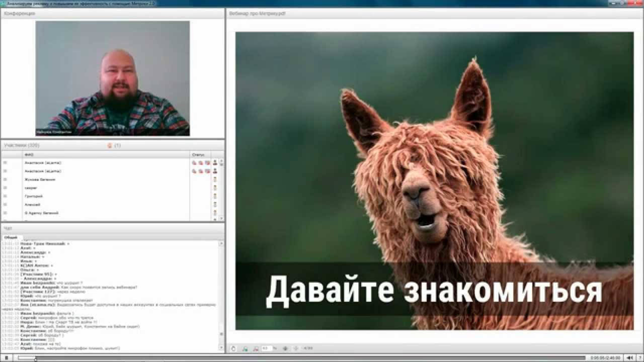This screenshot has width=644, height=362.
Task: Sort participants by Статус column header
Action: [x=198, y=154]
